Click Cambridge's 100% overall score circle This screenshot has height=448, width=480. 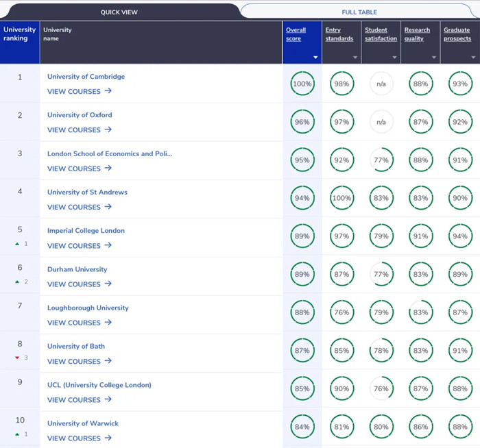coord(302,84)
